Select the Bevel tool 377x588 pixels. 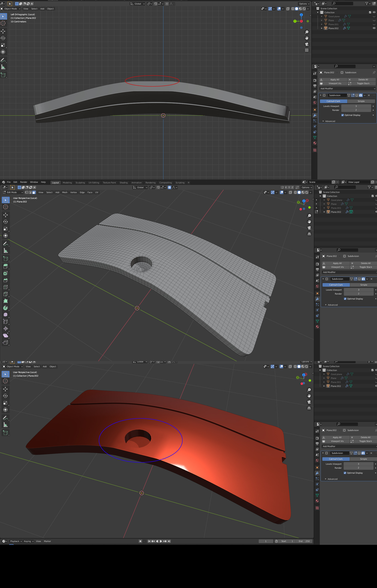click(x=5, y=280)
